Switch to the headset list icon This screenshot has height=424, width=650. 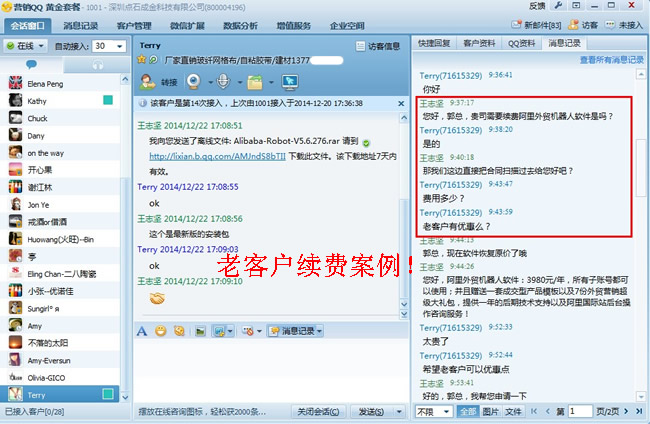click(98, 65)
